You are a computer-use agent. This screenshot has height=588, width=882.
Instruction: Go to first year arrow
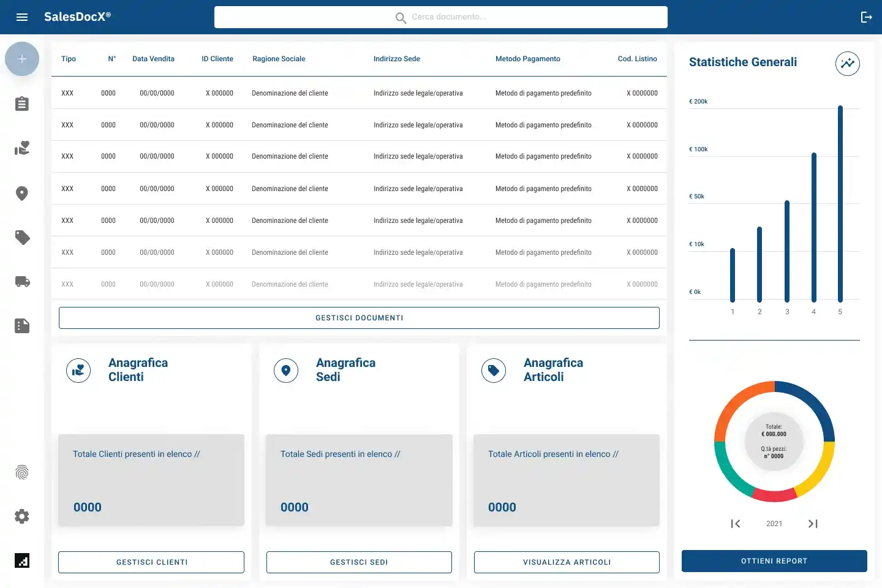click(736, 524)
